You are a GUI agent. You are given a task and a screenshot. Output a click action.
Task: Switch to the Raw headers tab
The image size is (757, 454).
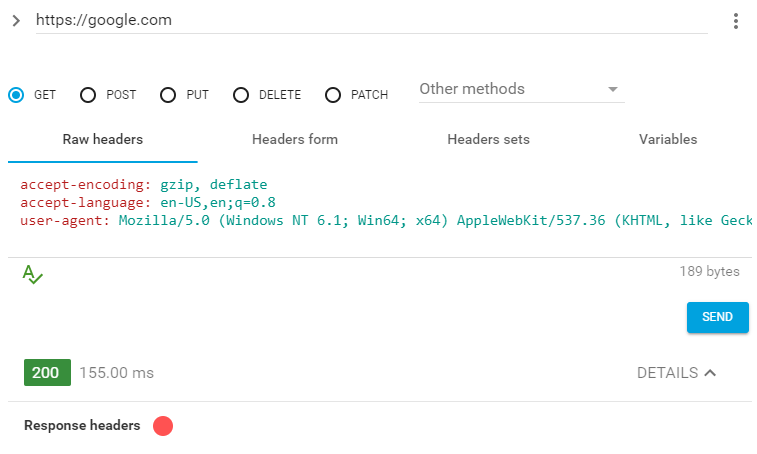[103, 140]
